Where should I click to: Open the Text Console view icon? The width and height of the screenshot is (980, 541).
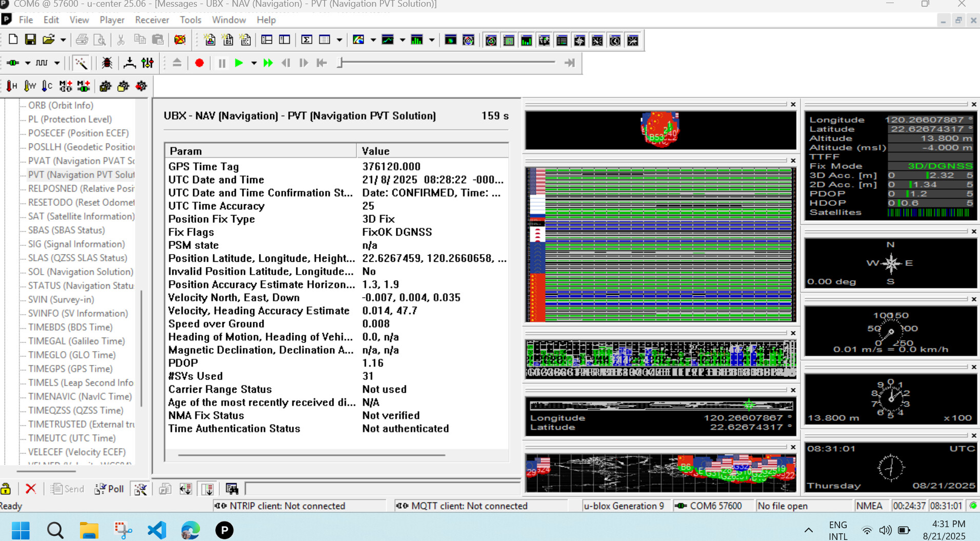click(210, 40)
